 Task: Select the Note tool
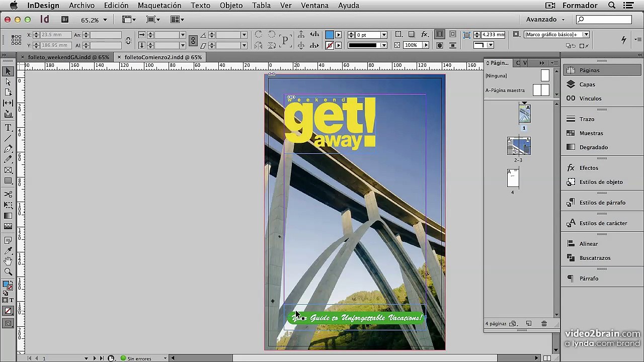coord(8,240)
